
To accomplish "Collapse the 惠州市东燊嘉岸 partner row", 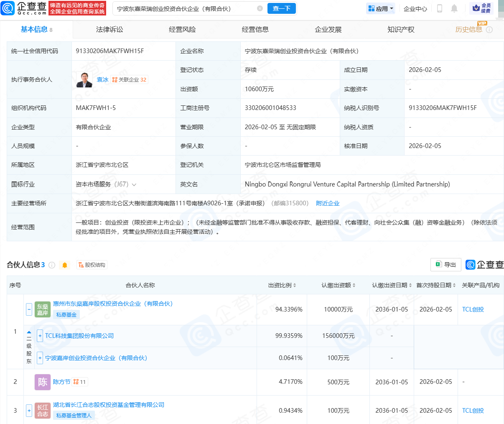I will click(x=29, y=309).
